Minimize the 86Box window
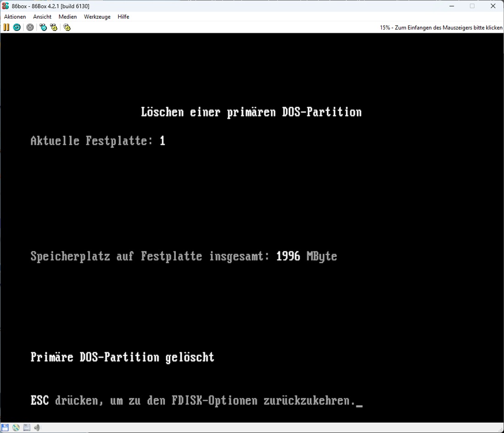This screenshot has height=433, width=504. (451, 6)
